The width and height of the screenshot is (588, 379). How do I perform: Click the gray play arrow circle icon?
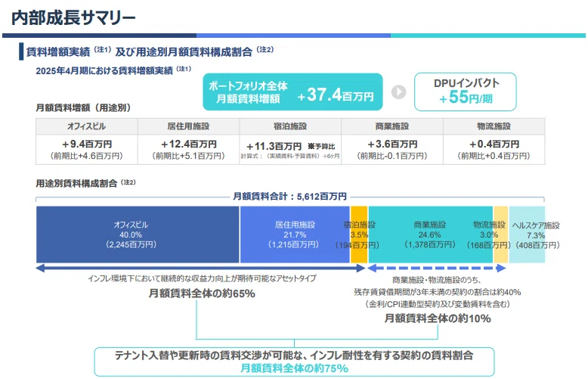click(x=398, y=92)
